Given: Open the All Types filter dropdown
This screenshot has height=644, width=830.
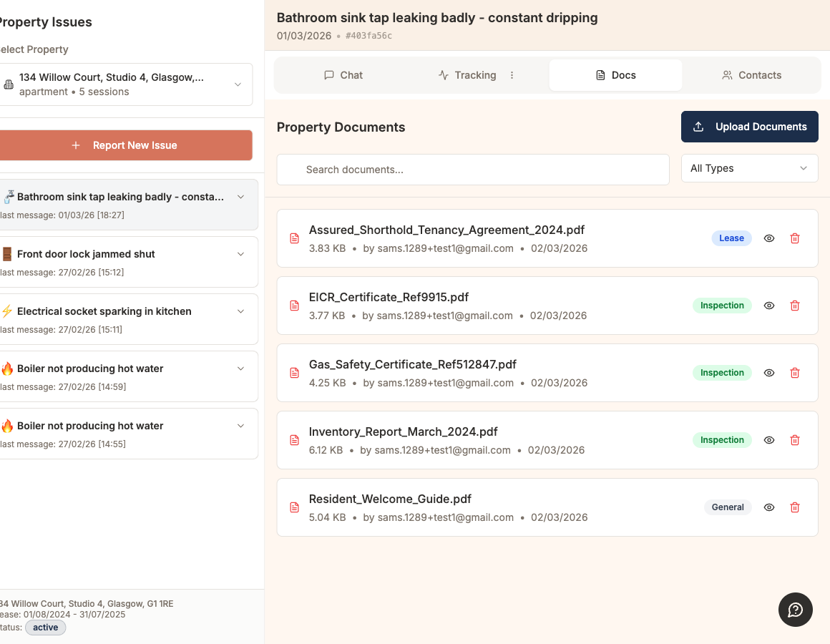Looking at the screenshot, I should 749,168.
